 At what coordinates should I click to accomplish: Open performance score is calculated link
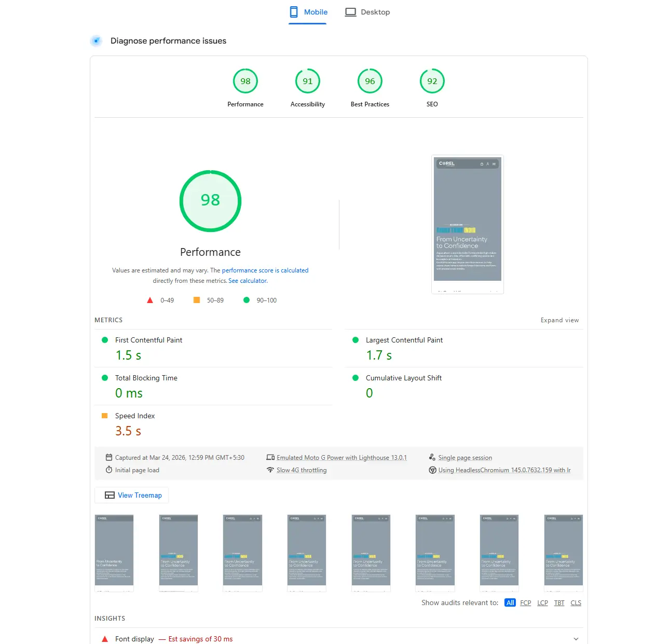(265, 270)
